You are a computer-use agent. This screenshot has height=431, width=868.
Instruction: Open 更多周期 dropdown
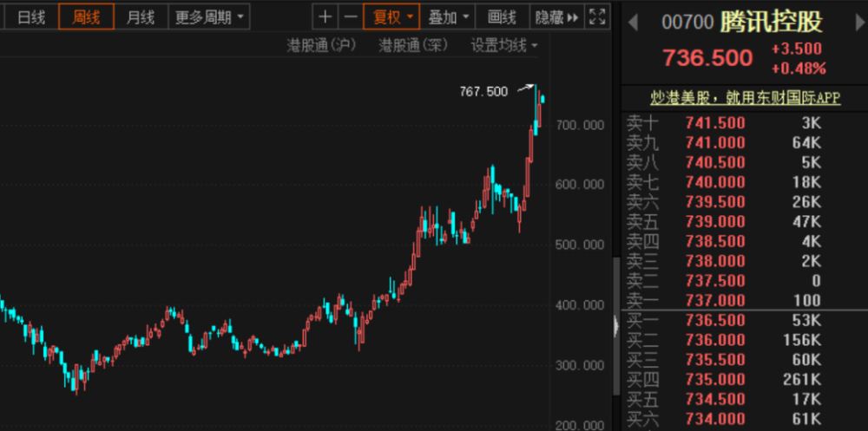pos(209,17)
